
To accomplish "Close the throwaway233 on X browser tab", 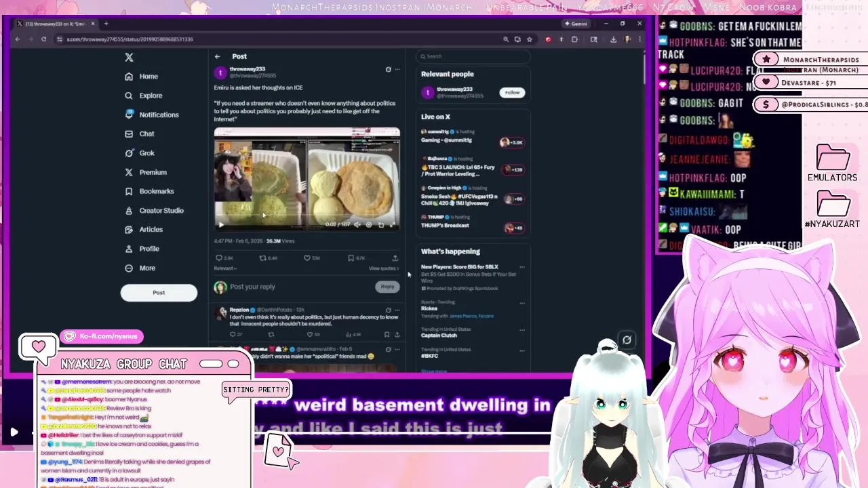I will tap(93, 24).
